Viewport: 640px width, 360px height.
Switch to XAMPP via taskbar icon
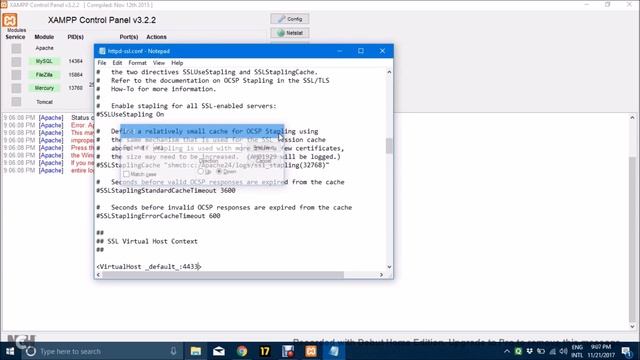tap(311, 351)
